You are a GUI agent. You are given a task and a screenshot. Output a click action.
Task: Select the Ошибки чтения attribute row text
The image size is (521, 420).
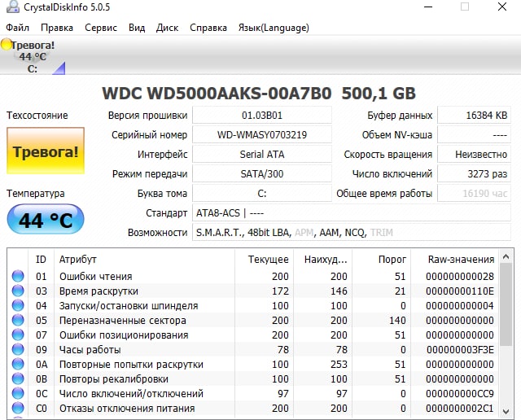(x=96, y=277)
